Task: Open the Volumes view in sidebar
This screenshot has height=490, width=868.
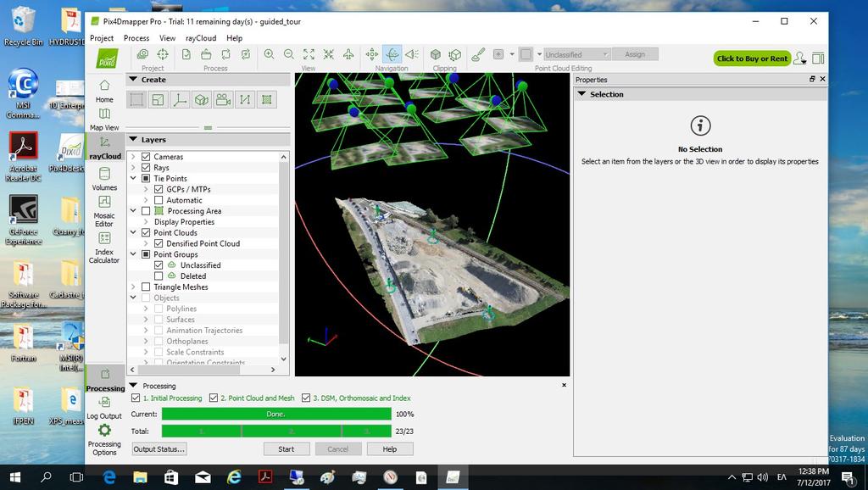Action: pos(104,180)
